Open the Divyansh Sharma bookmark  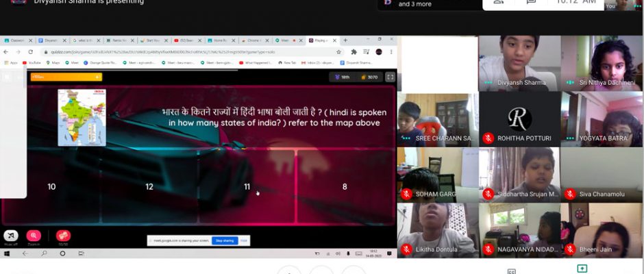point(356,63)
